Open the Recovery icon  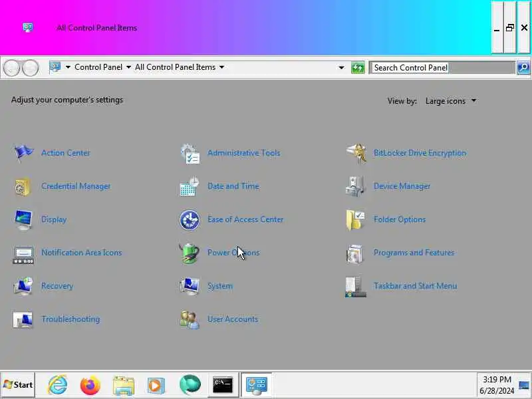click(23, 286)
